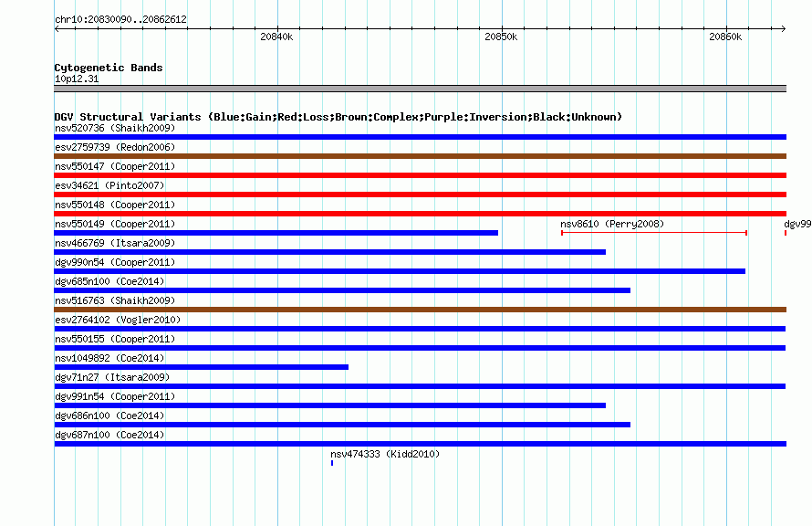Click the DGV Structural Variants track title
Image resolution: width=812 pixels, height=526 pixels.
338,117
